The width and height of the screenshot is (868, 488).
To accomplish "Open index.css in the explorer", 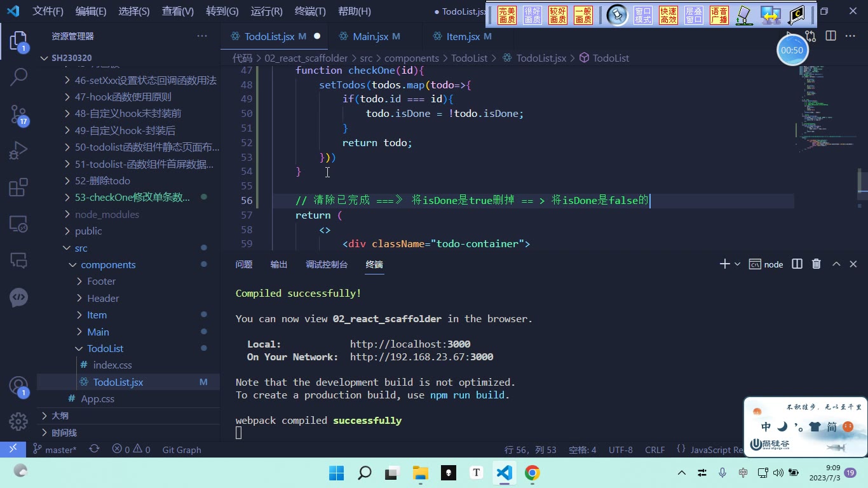I will coord(112,365).
